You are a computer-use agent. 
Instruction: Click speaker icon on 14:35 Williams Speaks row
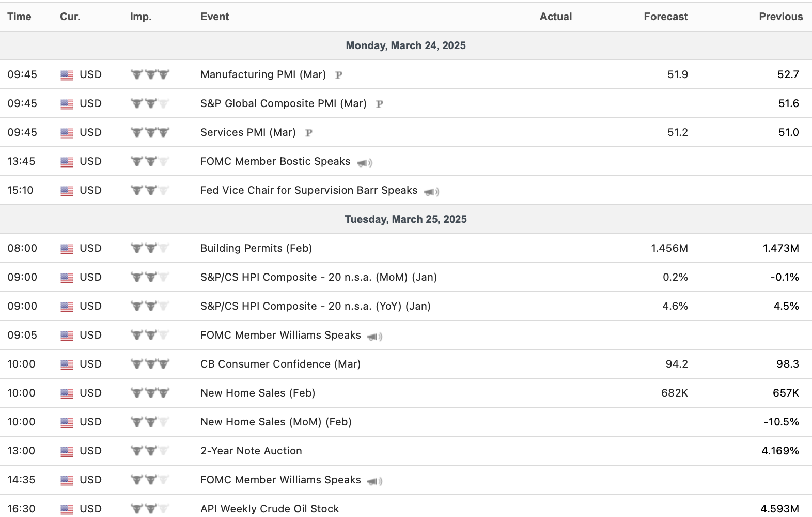[x=374, y=481]
